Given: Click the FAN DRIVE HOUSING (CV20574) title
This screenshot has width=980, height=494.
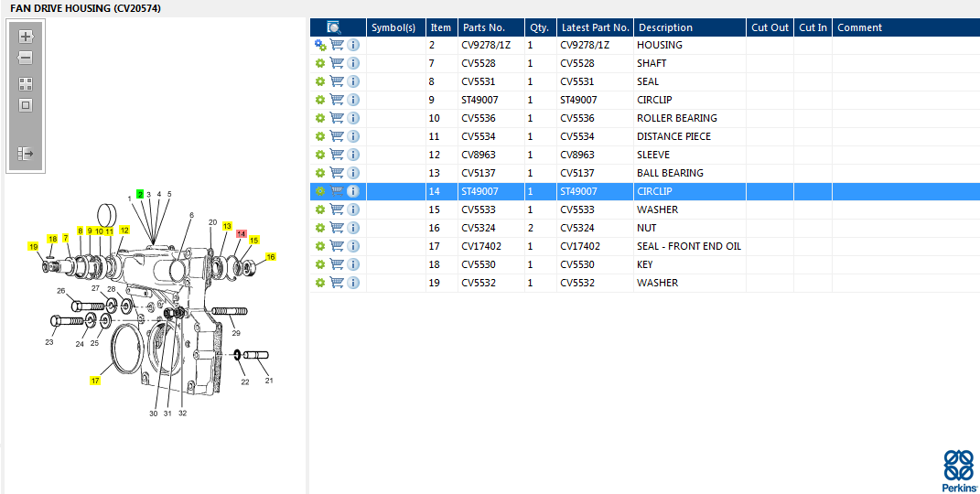Looking at the screenshot, I should click(x=86, y=9).
